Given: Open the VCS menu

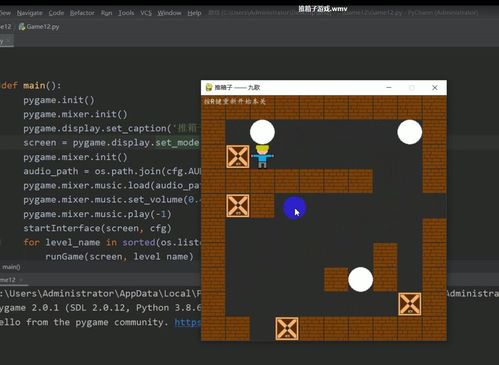Looking at the screenshot, I should tap(146, 13).
